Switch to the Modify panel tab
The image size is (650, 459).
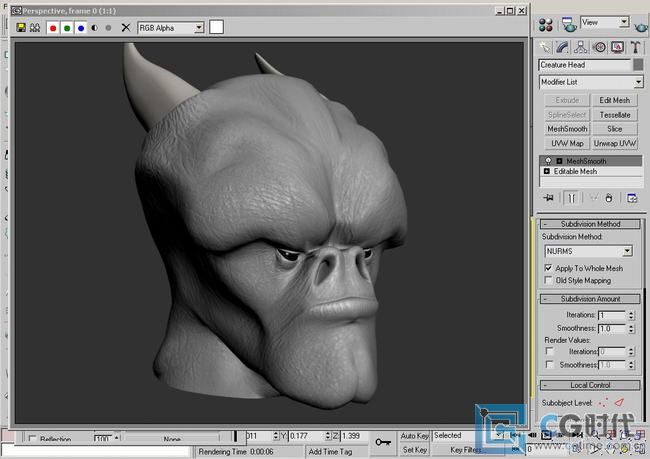(563, 47)
